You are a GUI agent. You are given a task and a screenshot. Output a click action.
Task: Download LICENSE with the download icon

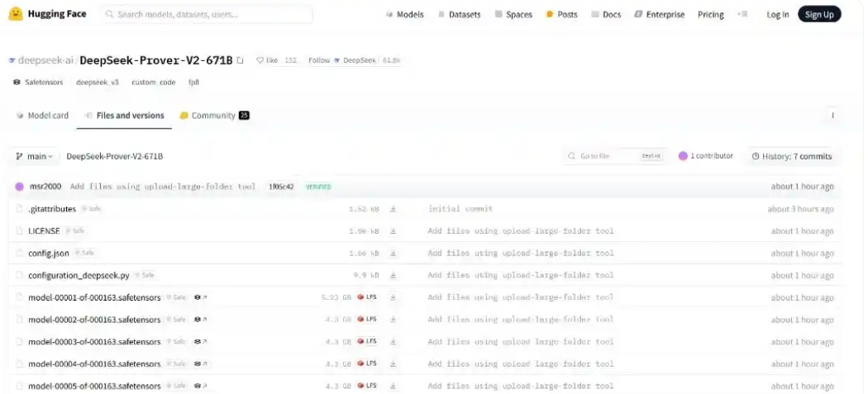point(393,230)
